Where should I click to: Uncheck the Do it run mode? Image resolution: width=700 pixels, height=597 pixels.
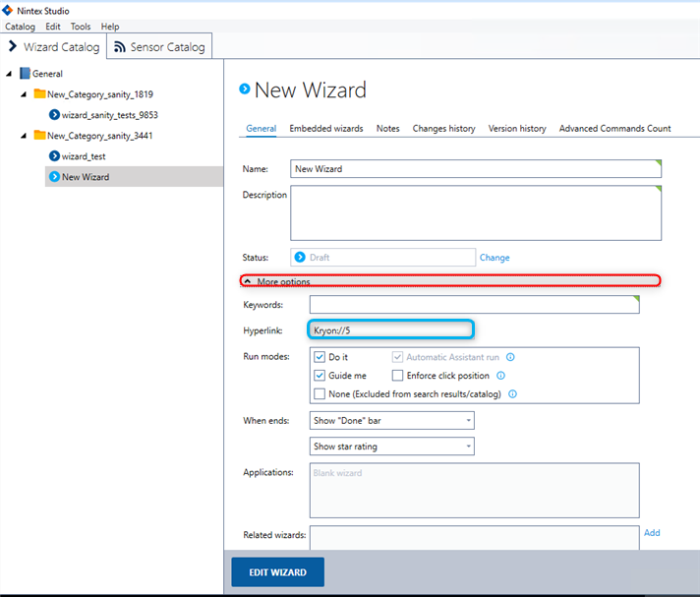(320, 357)
